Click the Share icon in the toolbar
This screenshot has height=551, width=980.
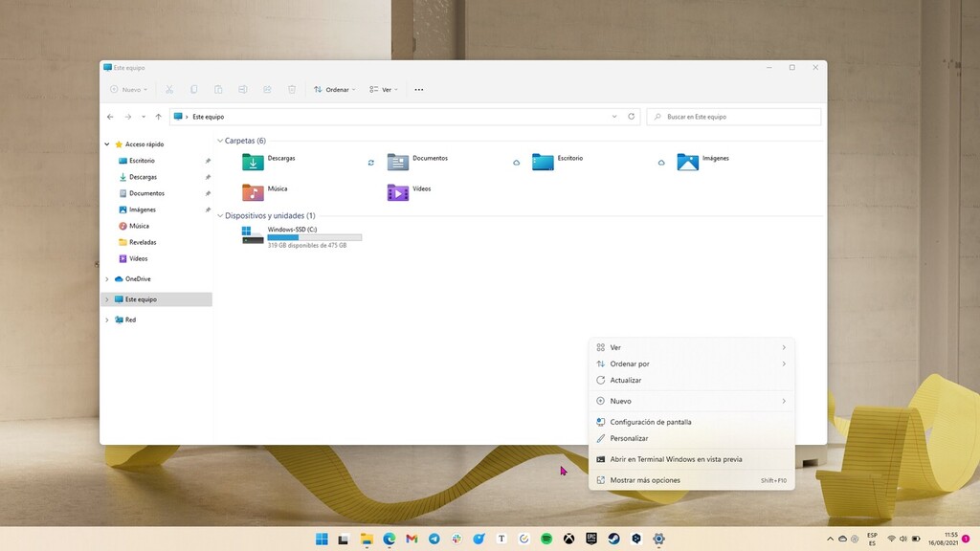tap(267, 89)
